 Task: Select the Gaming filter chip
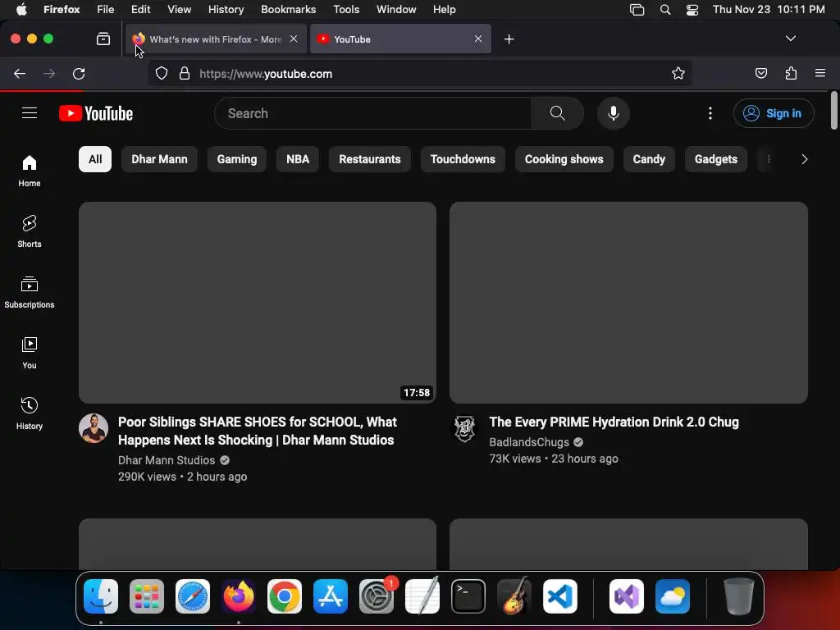point(237,159)
